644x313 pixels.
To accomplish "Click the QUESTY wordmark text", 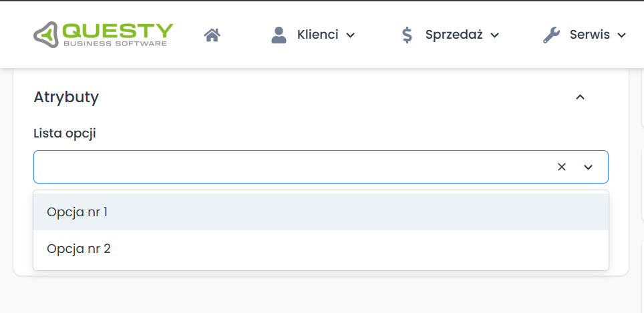I will [118, 31].
